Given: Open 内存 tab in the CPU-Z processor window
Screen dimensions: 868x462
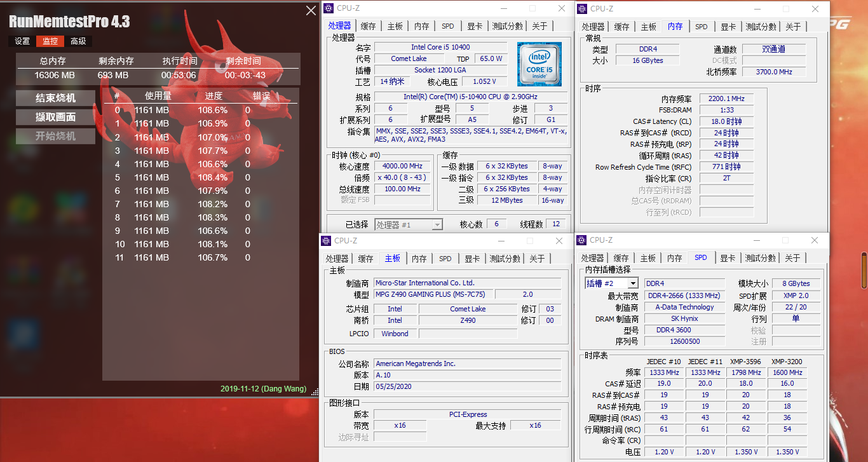Looking at the screenshot, I should click(422, 26).
